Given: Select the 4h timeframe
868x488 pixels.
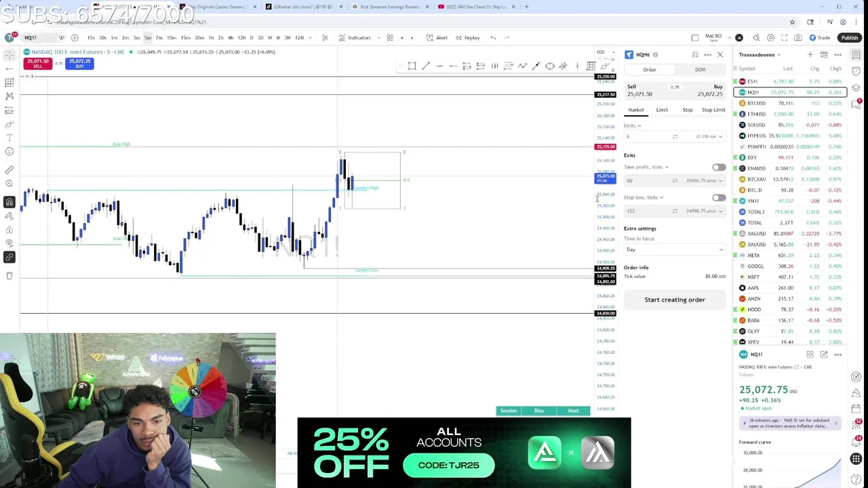Looking at the screenshot, I should [231, 38].
